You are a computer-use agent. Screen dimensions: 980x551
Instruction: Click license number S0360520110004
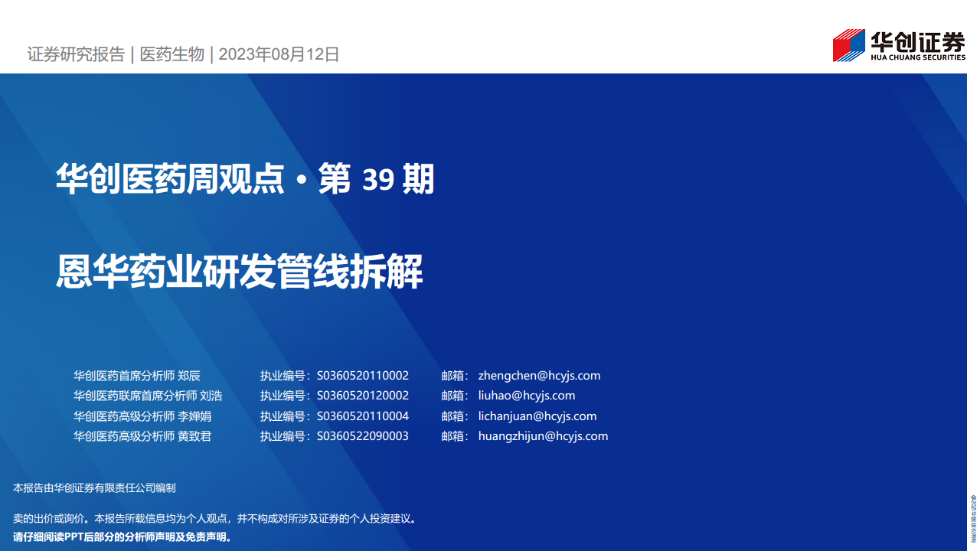[x=363, y=416]
